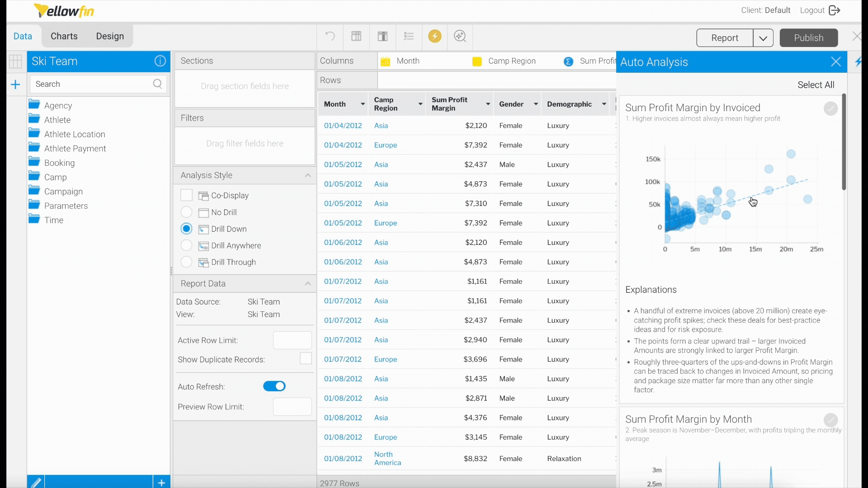868x488 pixels.
Task: Click the Publish button
Action: [808, 38]
